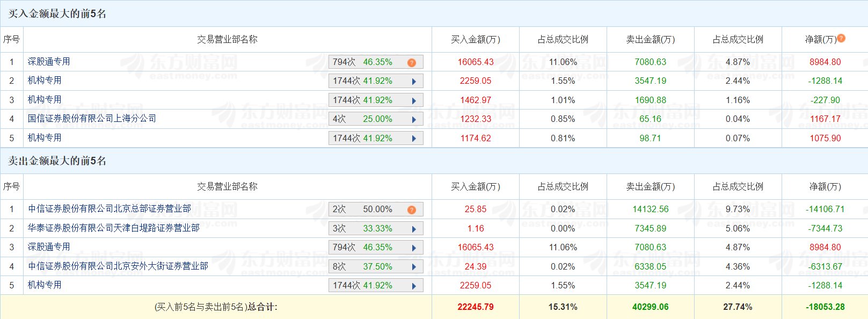Click the 买入金额最大的前5名 section title
The width and height of the screenshot is (868, 319).
[57, 14]
